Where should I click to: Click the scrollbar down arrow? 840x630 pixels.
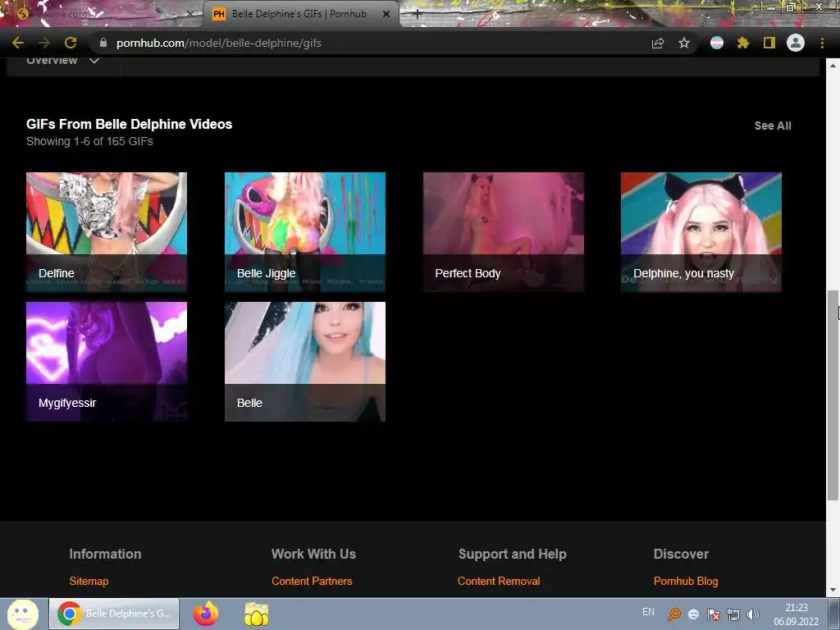tap(833, 590)
